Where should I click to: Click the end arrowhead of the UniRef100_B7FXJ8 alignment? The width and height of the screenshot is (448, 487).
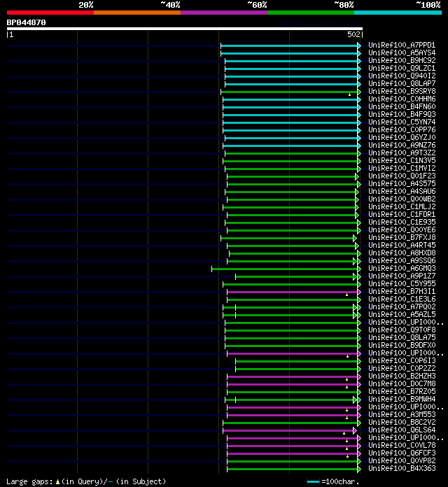(x=355, y=238)
